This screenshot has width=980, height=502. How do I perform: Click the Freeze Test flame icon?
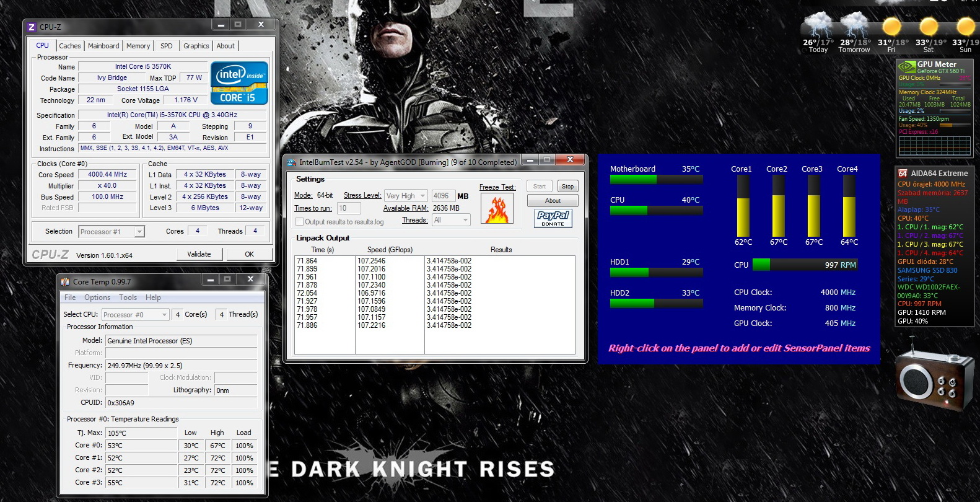[497, 208]
